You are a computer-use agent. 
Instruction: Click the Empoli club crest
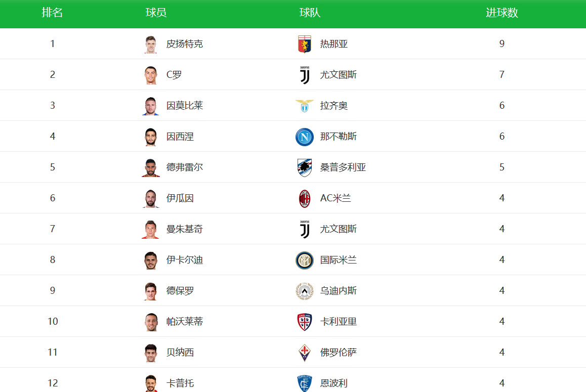(305, 383)
